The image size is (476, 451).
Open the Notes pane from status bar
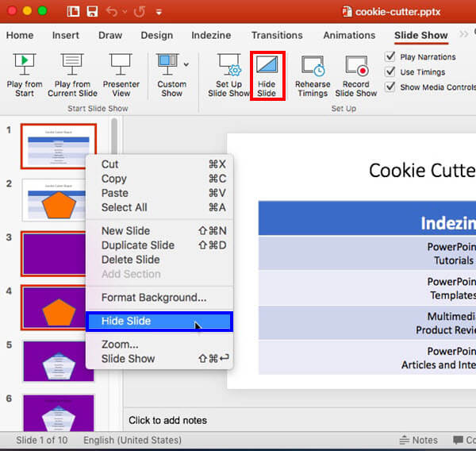pos(418,440)
